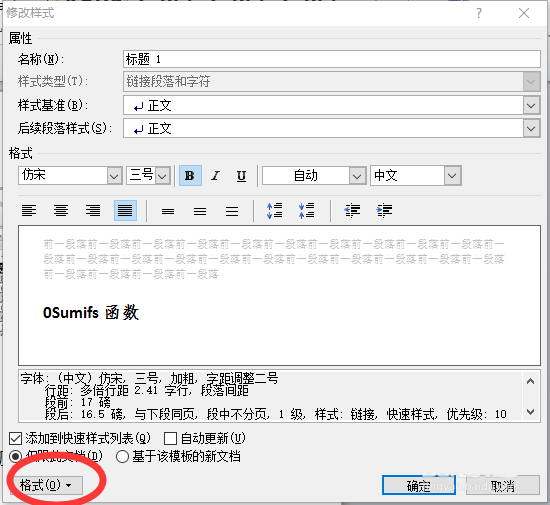Open 样式基准 dropdown

point(531,106)
